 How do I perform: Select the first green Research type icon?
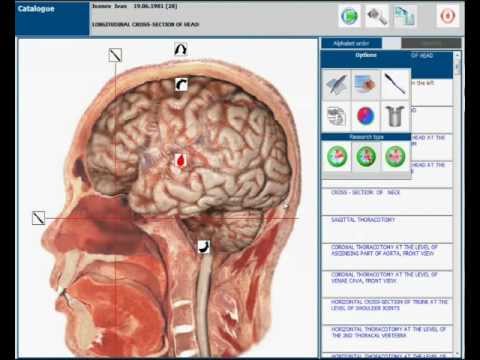(337, 156)
